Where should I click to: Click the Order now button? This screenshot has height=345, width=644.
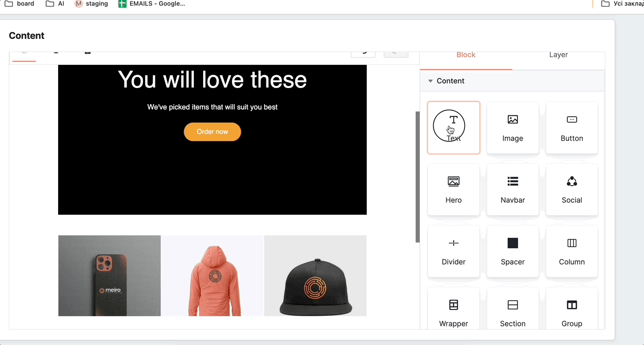click(x=212, y=132)
